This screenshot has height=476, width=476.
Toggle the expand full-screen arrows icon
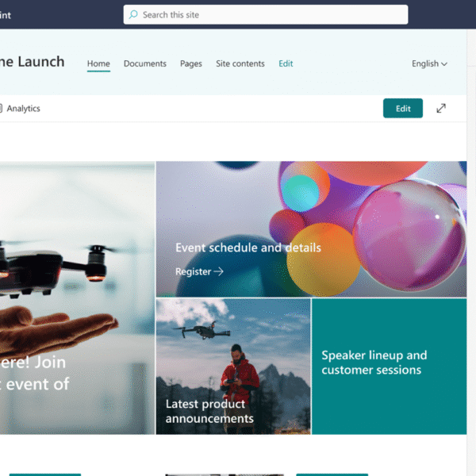(441, 109)
